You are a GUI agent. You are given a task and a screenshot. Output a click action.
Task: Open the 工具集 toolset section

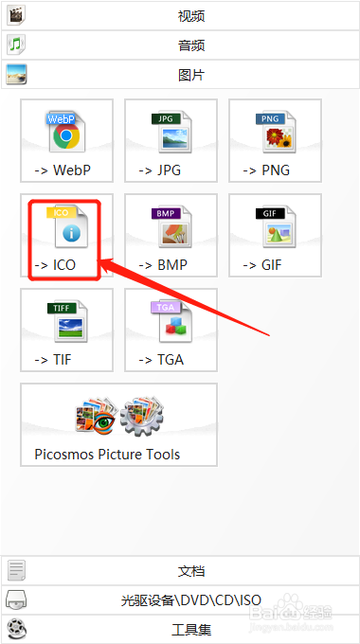point(180,629)
